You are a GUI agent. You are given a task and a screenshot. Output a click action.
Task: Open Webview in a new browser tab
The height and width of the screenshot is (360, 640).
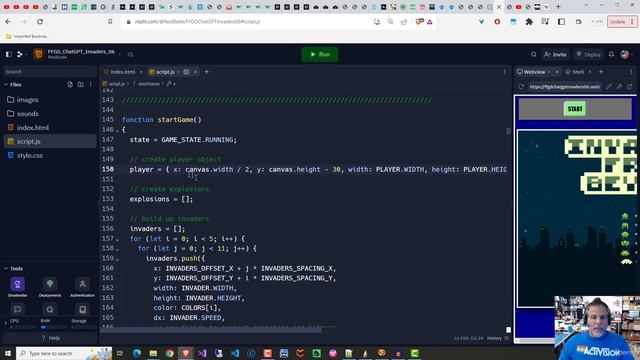[x=629, y=87]
